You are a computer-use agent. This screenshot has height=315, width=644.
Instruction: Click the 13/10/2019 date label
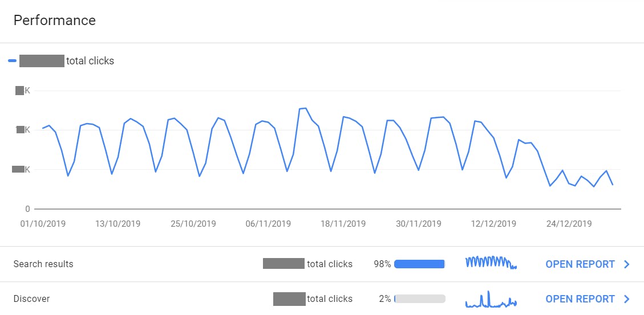(118, 224)
